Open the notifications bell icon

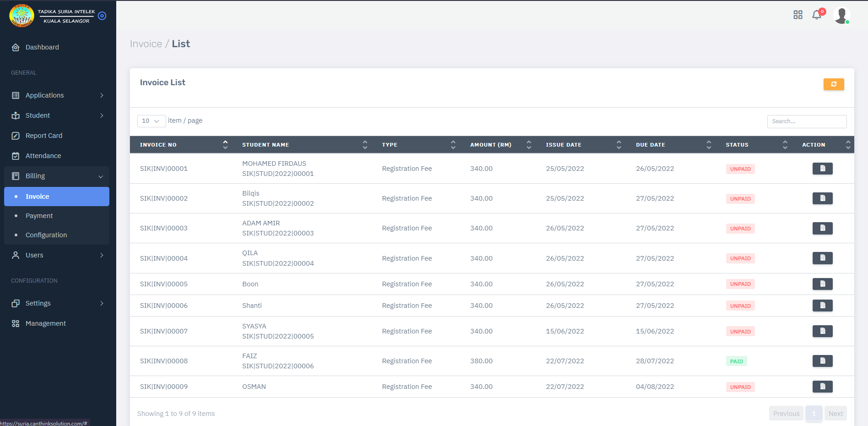click(816, 15)
